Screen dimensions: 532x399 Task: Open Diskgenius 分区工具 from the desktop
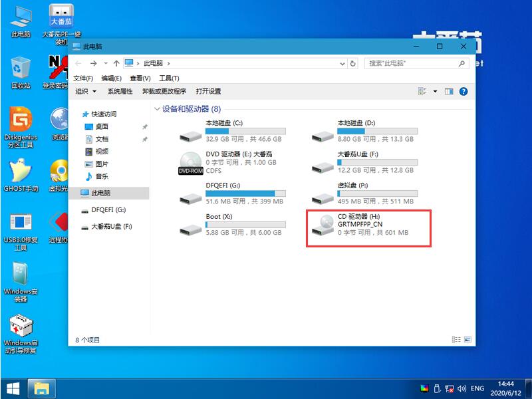coord(19,120)
